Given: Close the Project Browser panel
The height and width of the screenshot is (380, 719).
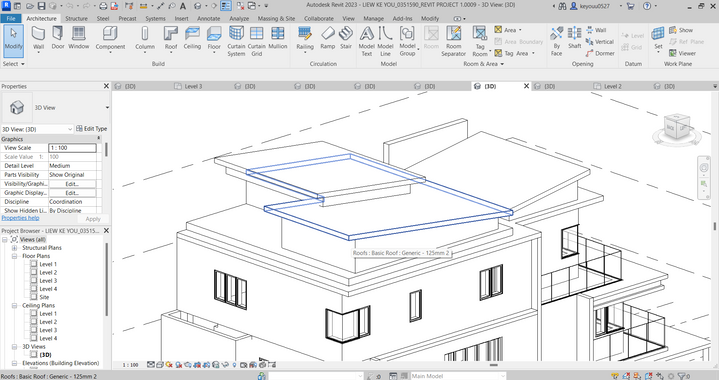Looking at the screenshot, I should pos(106,231).
